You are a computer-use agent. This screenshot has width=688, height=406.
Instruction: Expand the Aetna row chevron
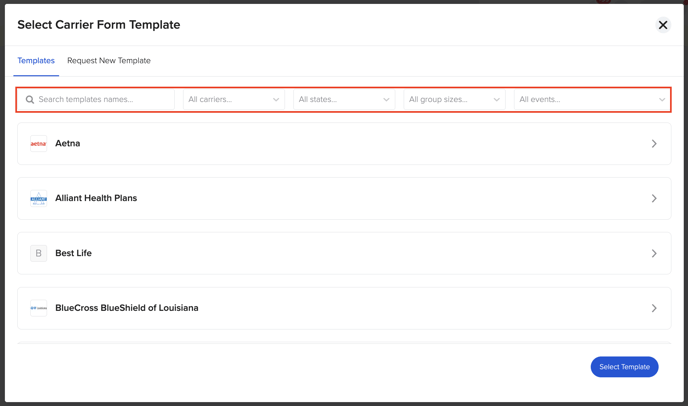pyautogui.click(x=654, y=144)
